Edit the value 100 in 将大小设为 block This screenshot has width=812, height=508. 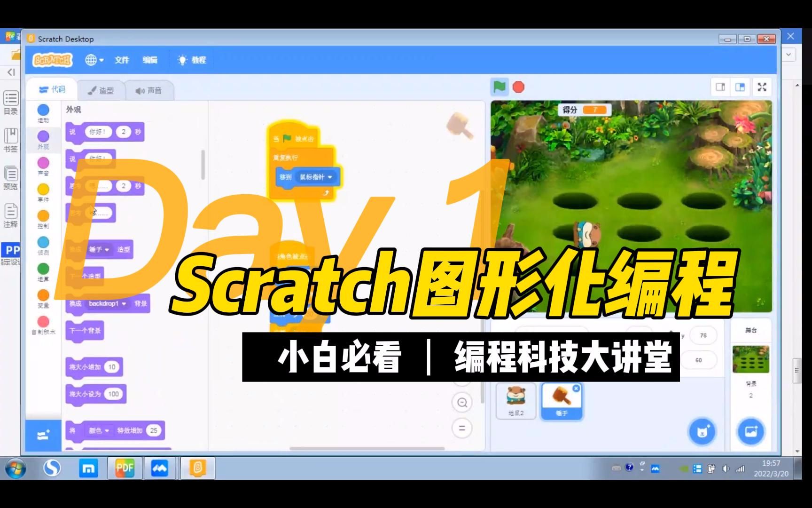[x=113, y=394]
